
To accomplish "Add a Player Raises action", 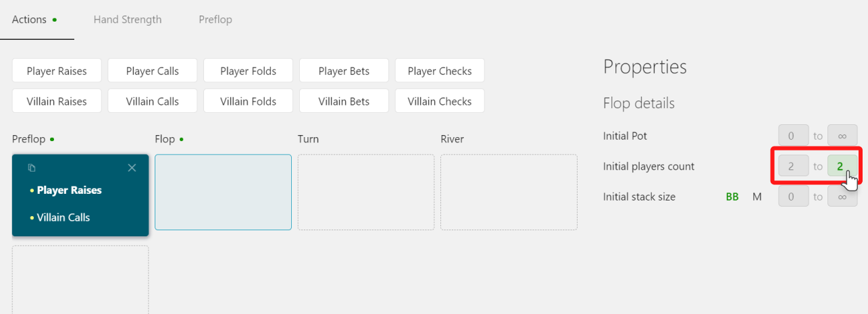I will coord(57,71).
